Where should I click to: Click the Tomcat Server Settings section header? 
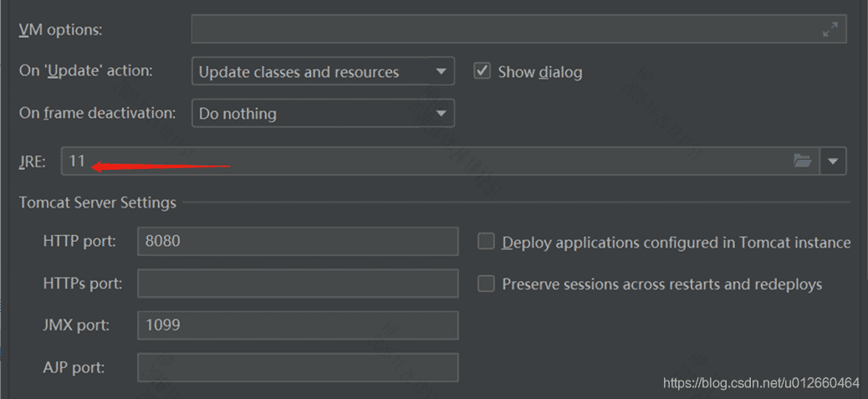(98, 202)
